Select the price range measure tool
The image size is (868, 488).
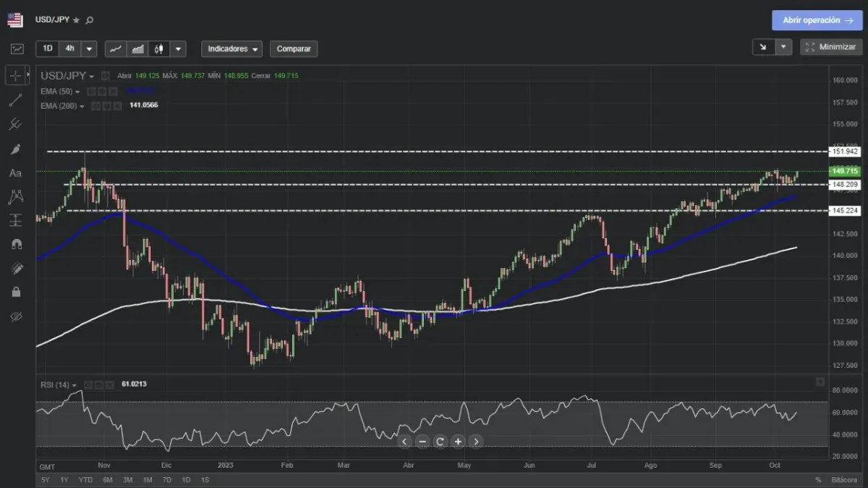[16, 220]
